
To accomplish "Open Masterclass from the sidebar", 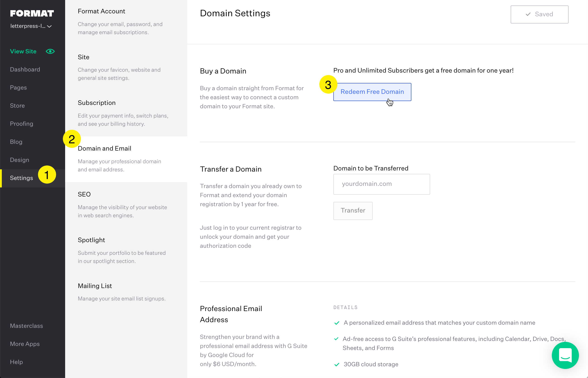I will pos(26,326).
